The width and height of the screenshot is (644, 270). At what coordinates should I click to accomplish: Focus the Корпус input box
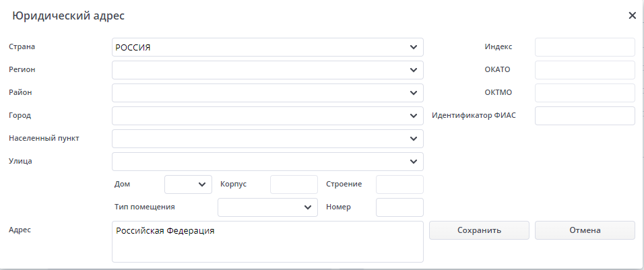tap(294, 184)
